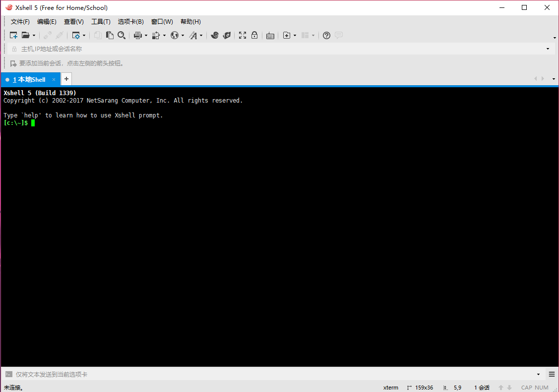Click the 1 会话 session count
This screenshot has height=392, width=559.
point(482,388)
